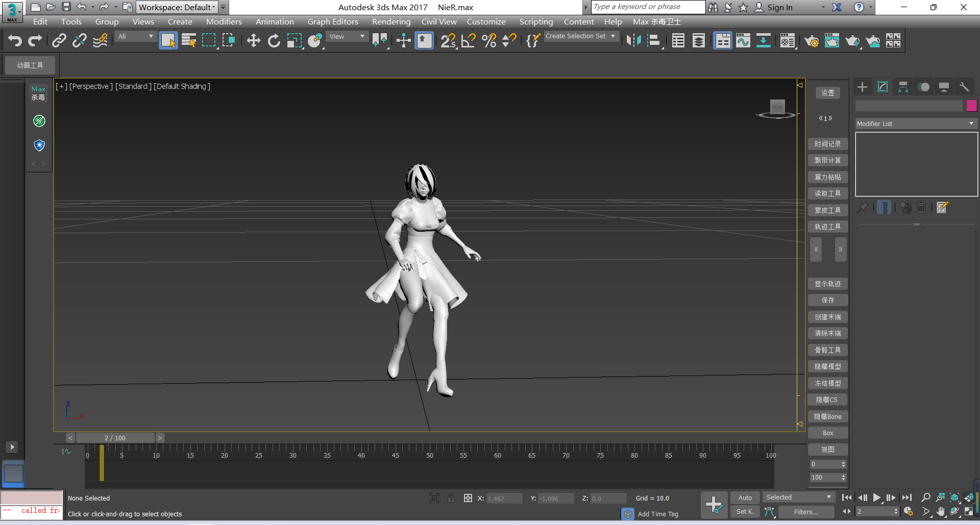Click the magenta object color swatch

[972, 106]
